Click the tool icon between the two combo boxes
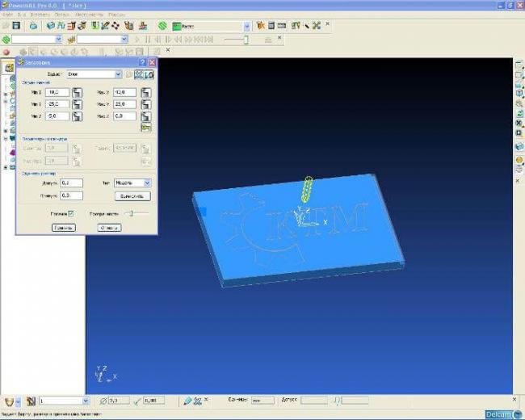This screenshot has height=420, width=525. tap(71, 40)
